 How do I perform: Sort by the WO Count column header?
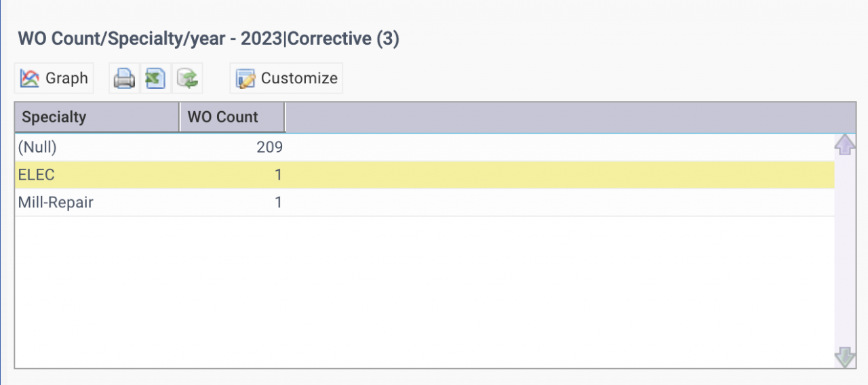coord(232,117)
